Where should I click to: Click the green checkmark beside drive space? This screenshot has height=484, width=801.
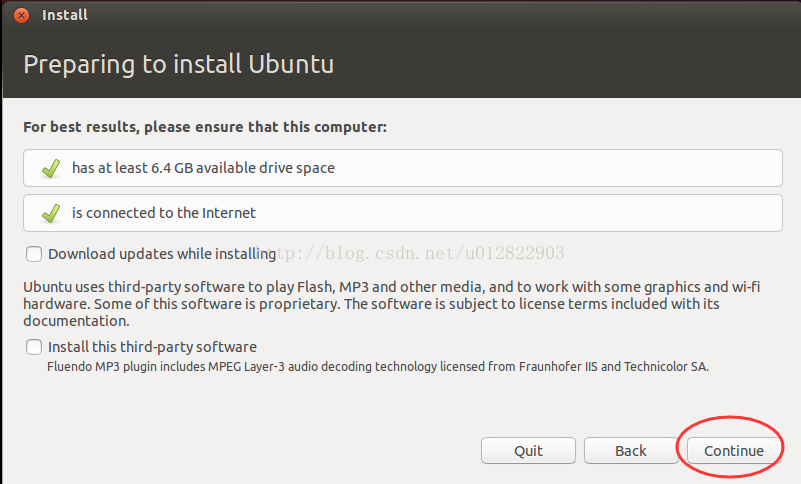[x=51, y=168]
